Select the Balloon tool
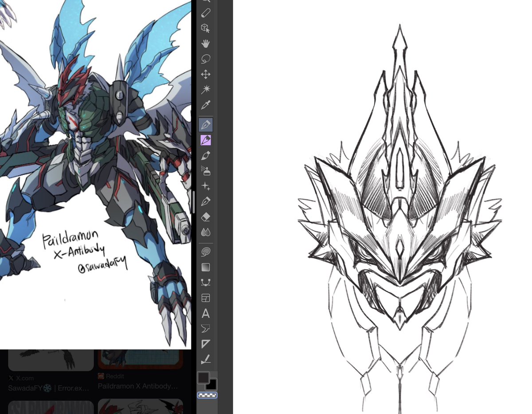Screen dimensions: 532x414 coord(205,328)
